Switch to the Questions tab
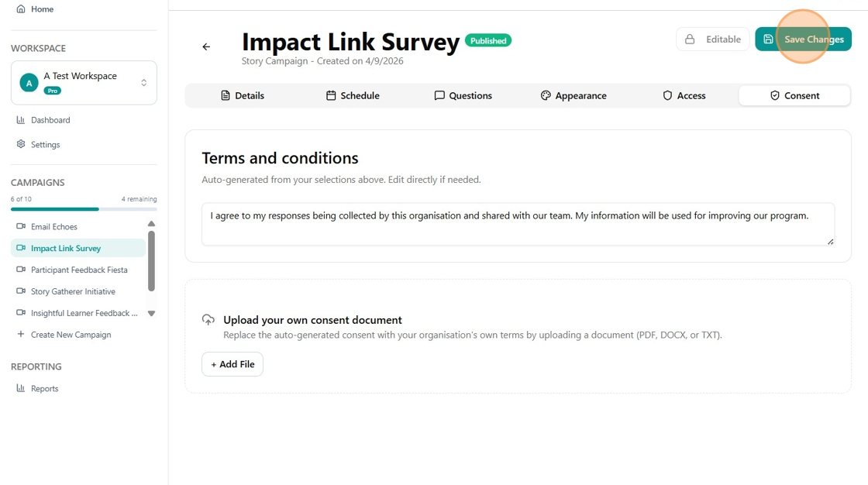 click(463, 95)
